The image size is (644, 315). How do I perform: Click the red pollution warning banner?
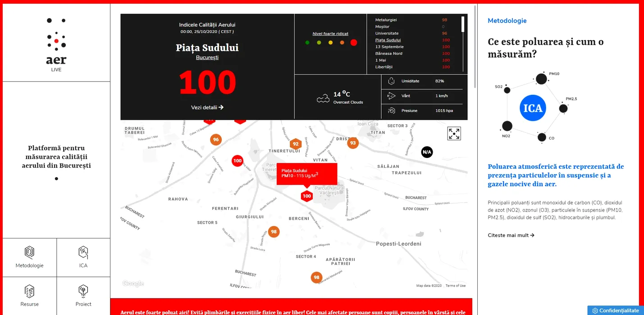291,307
